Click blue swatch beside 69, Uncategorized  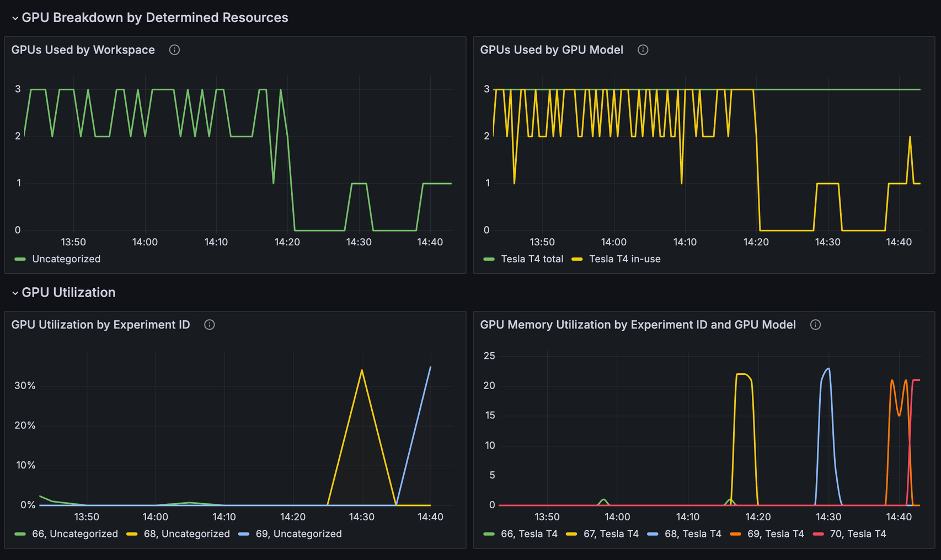244,534
